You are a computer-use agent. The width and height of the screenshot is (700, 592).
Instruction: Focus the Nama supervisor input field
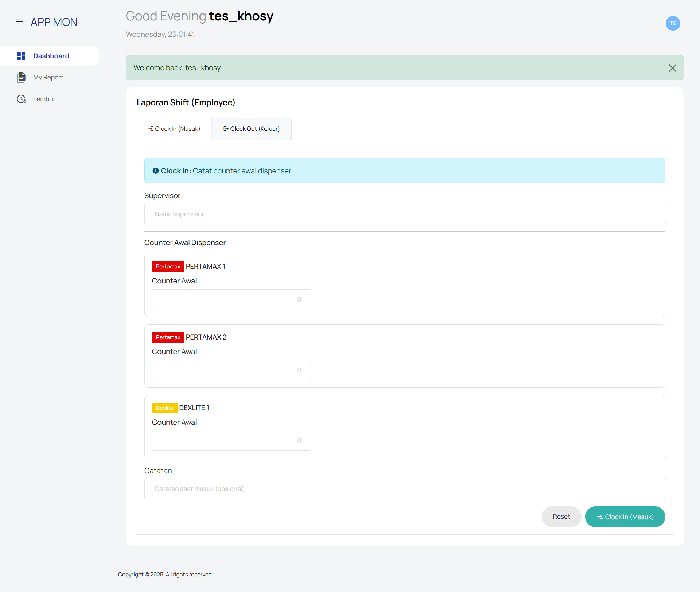coord(405,214)
